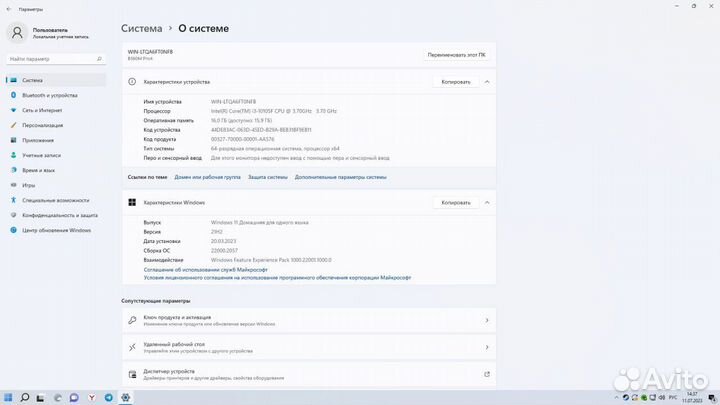
Task: Select Время и язык menu item
Action: [56, 170]
